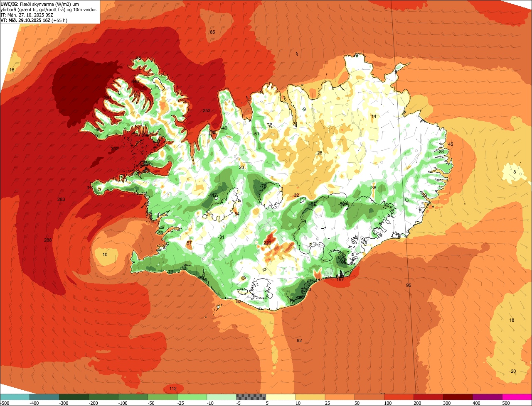Click the map value '-40' on the map
The height and width of the screenshot is (406, 532).
(224, 128)
